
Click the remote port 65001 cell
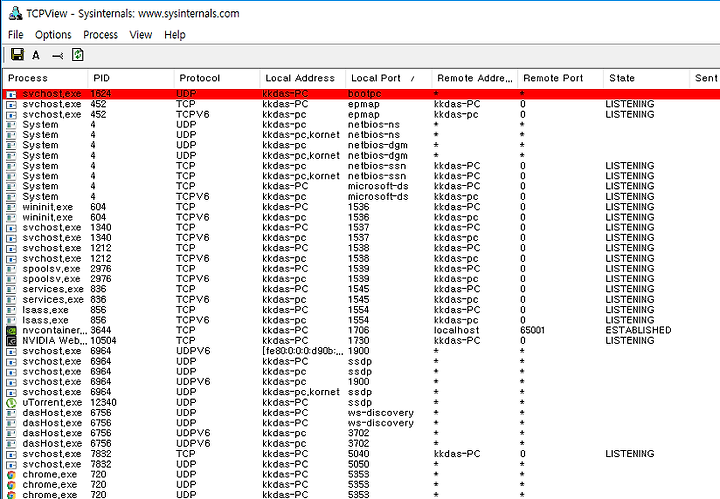[533, 331]
